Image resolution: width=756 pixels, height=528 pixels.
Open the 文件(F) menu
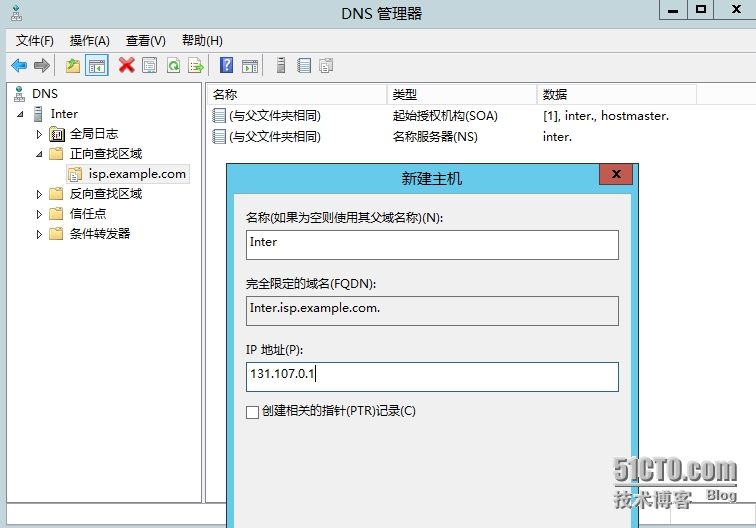click(x=35, y=41)
